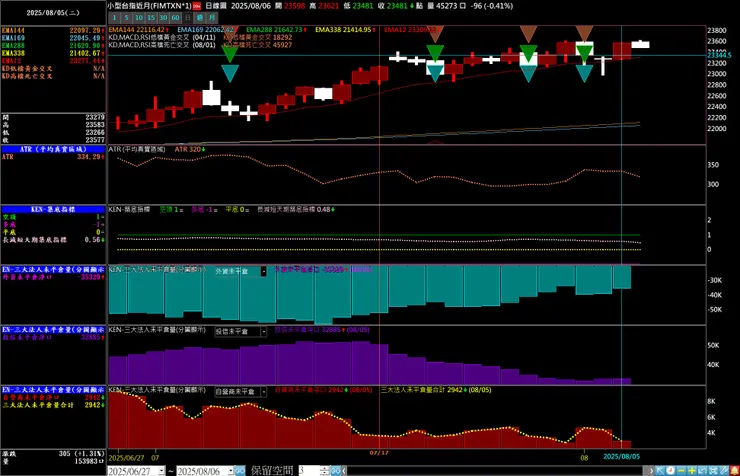Viewport: 740px width, 476px height.
Task: Click the EMA288 value row in left panel
Action: pos(53,45)
